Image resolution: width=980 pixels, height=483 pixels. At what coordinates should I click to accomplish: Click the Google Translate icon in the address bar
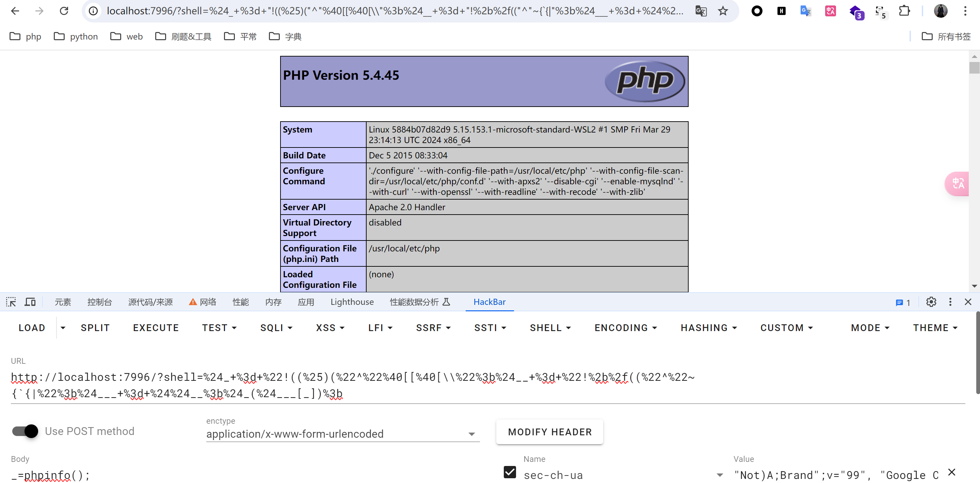pos(701,11)
